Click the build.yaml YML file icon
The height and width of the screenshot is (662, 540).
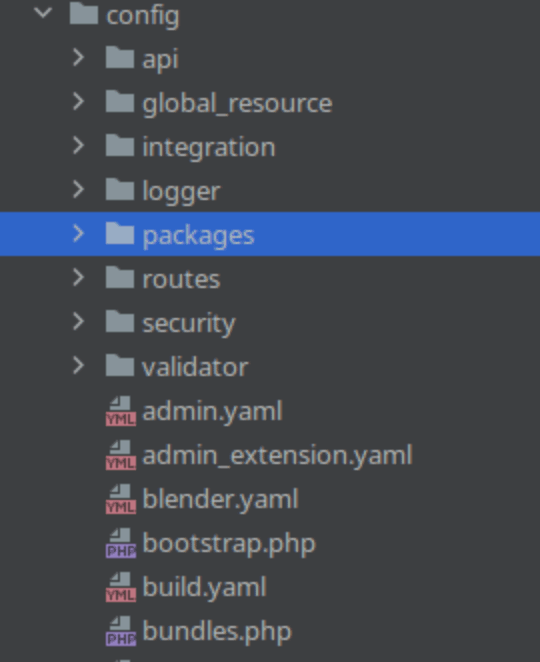click(x=121, y=587)
